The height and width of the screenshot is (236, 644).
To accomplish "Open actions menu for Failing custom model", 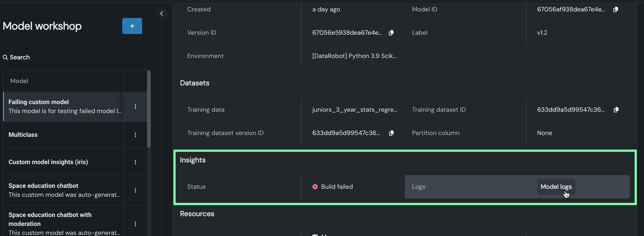I will pos(135,107).
